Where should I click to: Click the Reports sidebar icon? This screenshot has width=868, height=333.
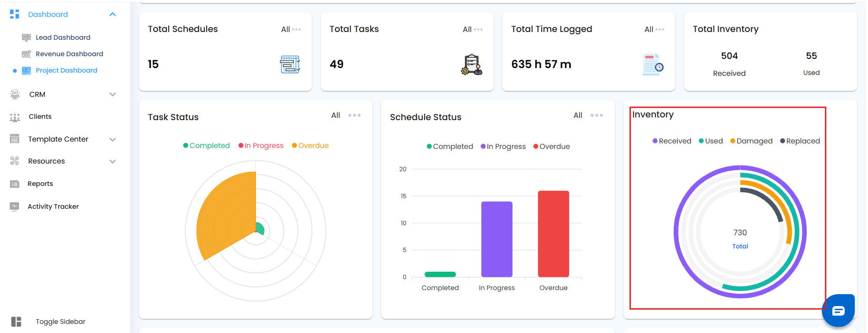click(x=15, y=184)
